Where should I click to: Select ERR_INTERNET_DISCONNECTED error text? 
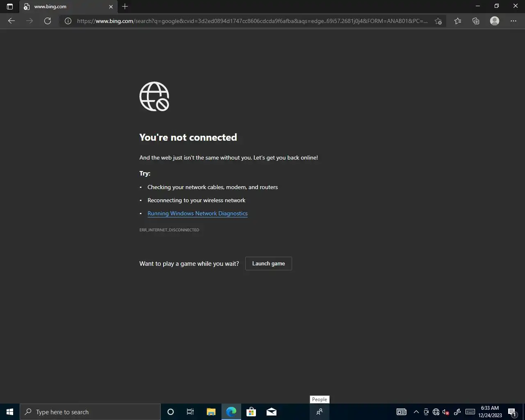(x=169, y=230)
